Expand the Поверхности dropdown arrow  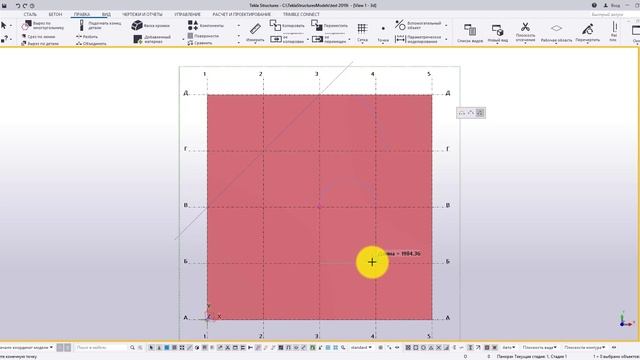[x=239, y=36]
